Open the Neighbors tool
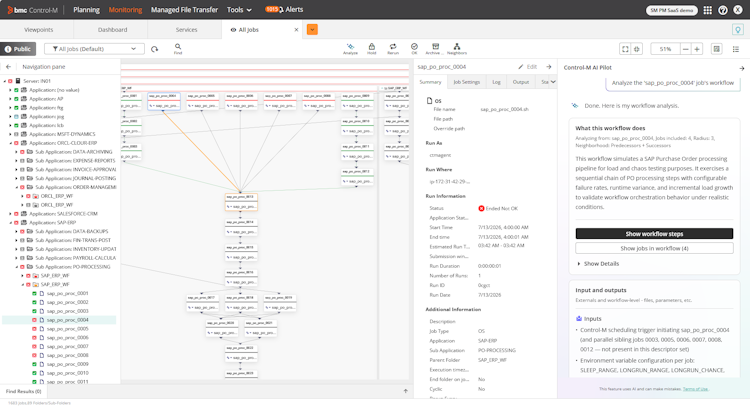The height and width of the screenshot is (406, 750). pyautogui.click(x=457, y=48)
